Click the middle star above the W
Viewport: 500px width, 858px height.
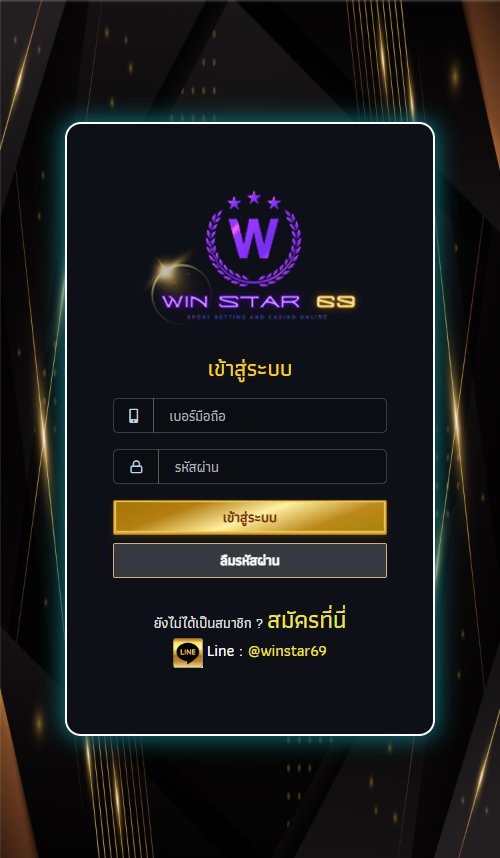[x=254, y=197]
